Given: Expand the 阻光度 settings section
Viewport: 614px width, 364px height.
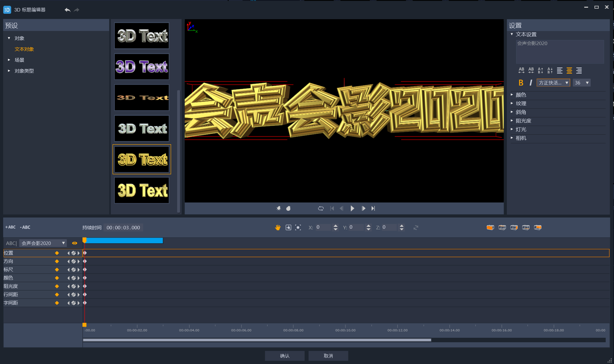Looking at the screenshot, I should (x=512, y=121).
